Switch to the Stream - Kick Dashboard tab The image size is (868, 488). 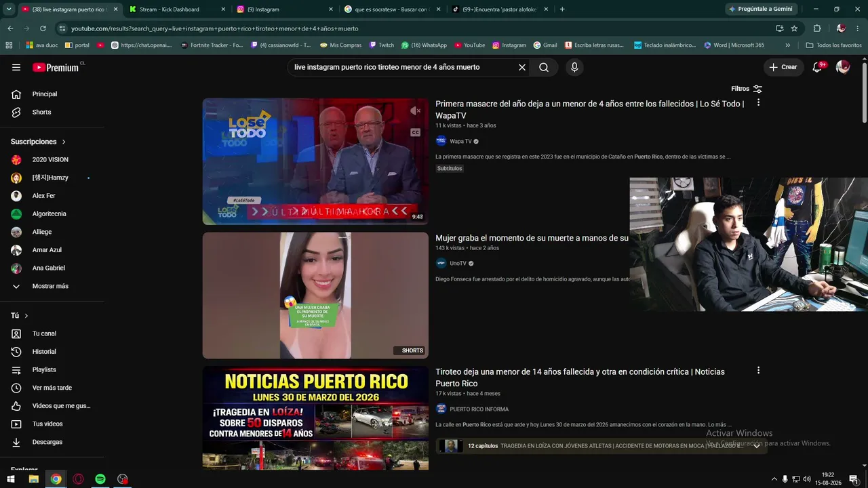[x=177, y=9]
